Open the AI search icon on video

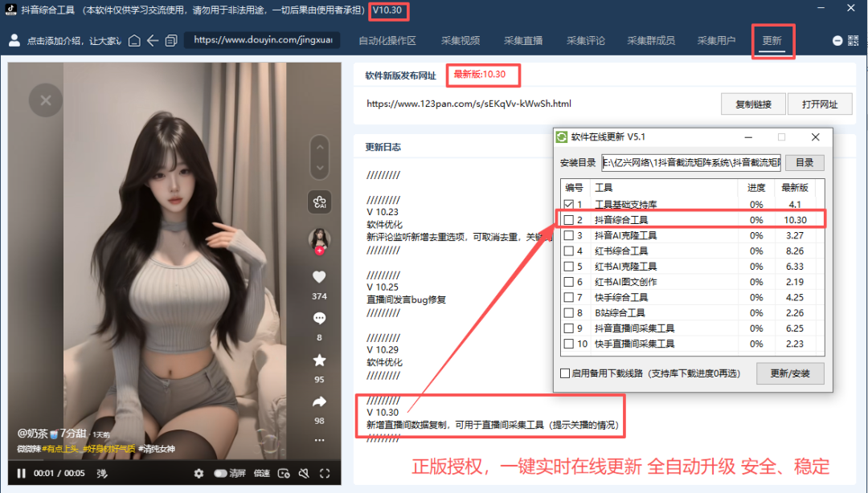click(x=319, y=202)
